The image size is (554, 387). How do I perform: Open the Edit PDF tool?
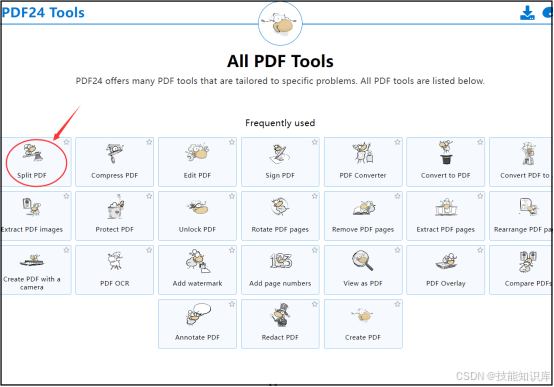click(x=197, y=162)
